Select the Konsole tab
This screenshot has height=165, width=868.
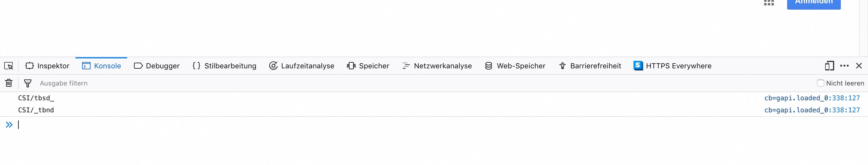pos(101,66)
